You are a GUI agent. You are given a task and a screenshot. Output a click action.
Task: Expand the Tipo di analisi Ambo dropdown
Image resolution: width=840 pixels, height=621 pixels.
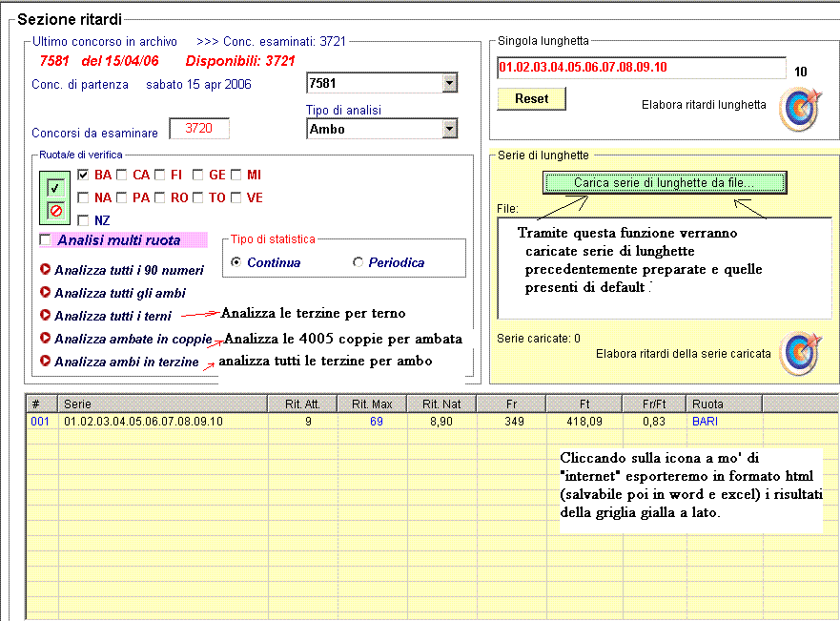coord(450,129)
